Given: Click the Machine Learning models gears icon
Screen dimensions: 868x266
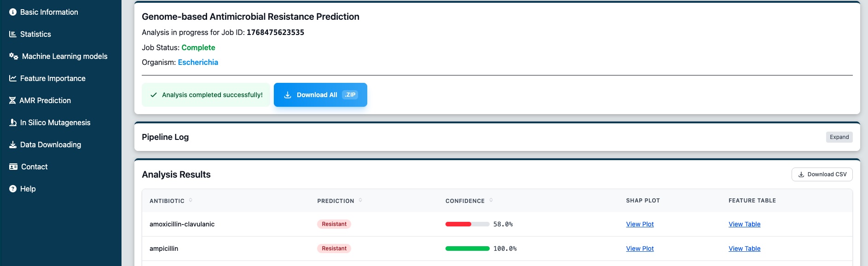Looking at the screenshot, I should (14, 56).
